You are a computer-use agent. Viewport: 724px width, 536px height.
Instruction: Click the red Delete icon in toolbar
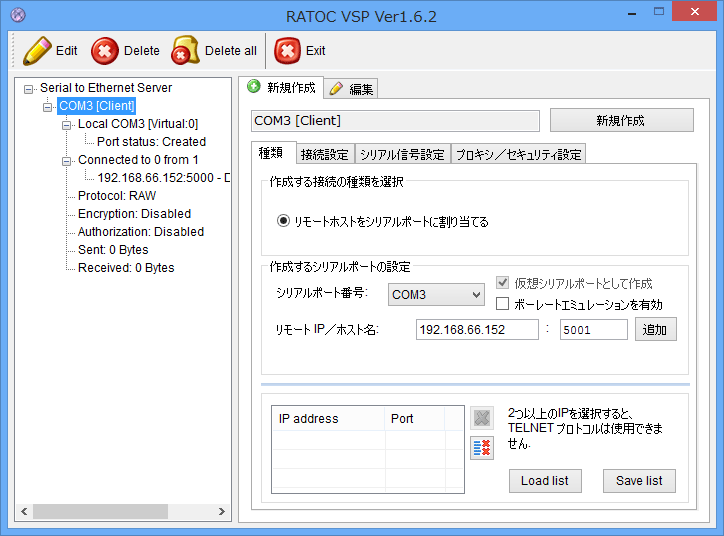click(x=105, y=51)
